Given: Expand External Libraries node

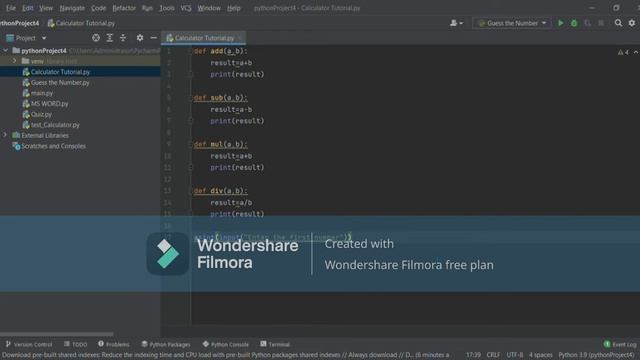Looking at the screenshot, I should [5, 135].
